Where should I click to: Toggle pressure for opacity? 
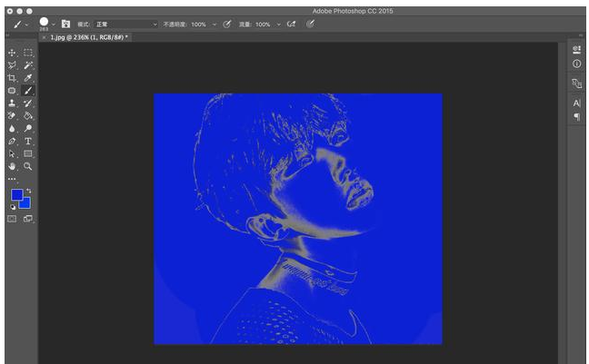point(227,25)
